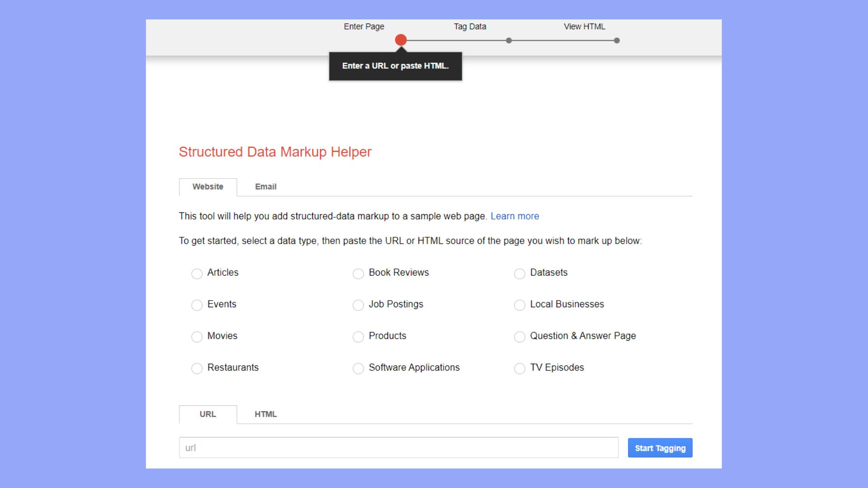The width and height of the screenshot is (868, 488).
Task: Select Question & Answer Page type
Action: click(x=519, y=337)
